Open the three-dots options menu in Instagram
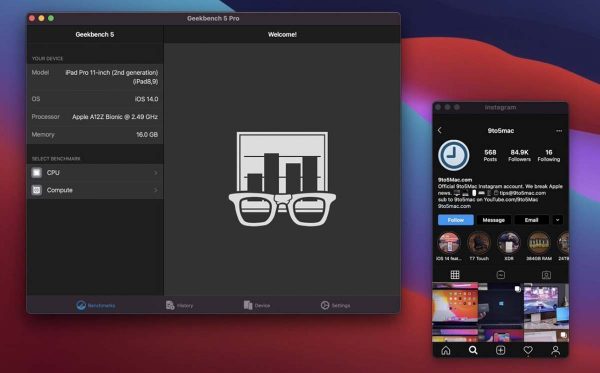600x373 pixels. pos(559,131)
